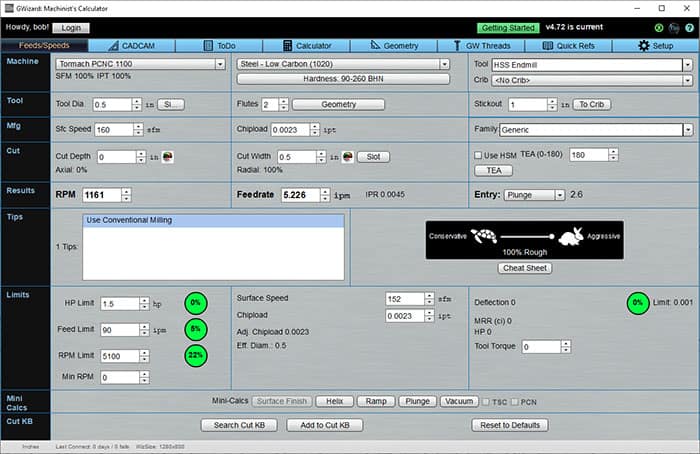Open the Entry dropdown Plunge
700x454 pixels.
point(534,195)
